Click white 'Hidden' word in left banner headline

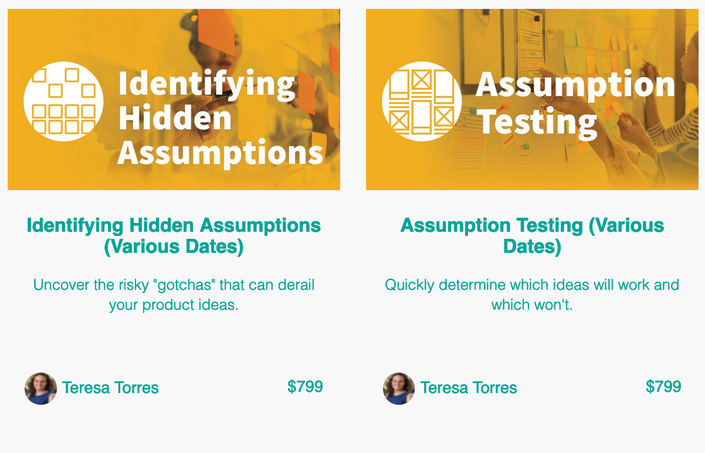175,118
